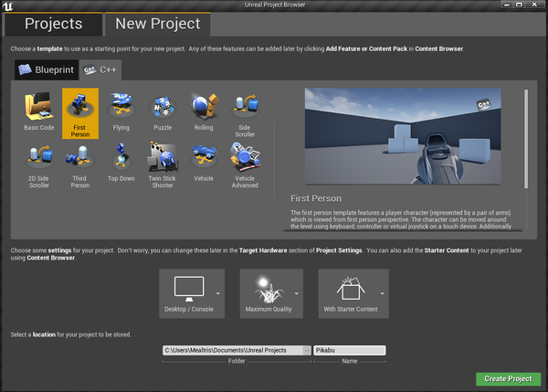
Task: Select the Twin Stick Shooter template
Action: [x=162, y=164]
